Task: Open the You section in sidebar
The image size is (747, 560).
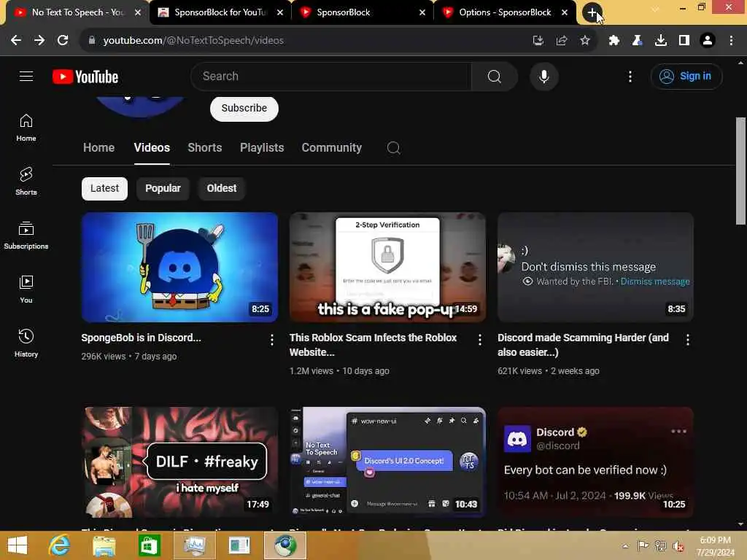Action: point(26,289)
